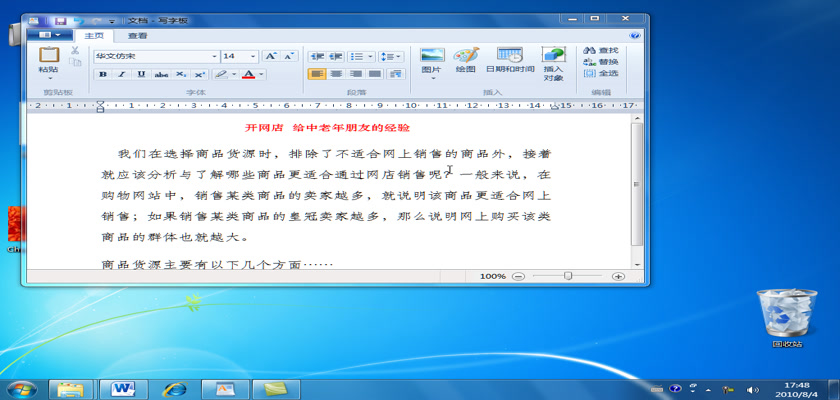This screenshot has height=400, width=840.
Task: Expand the 华文仿宋 font name dropdown
Action: [x=214, y=56]
